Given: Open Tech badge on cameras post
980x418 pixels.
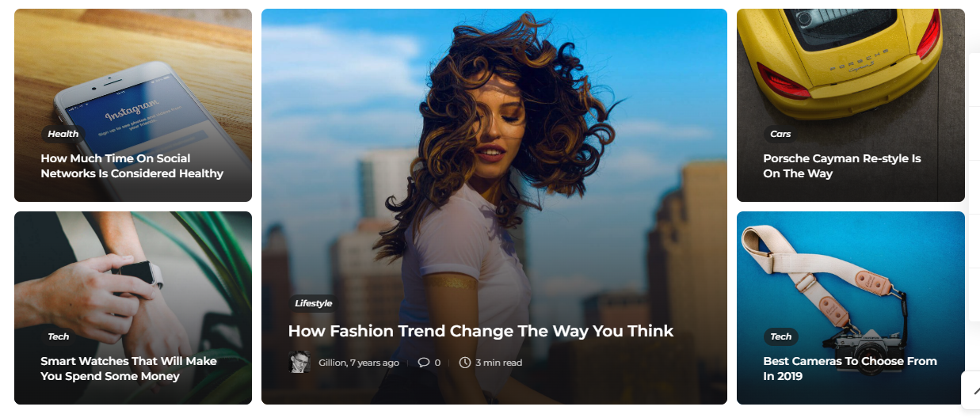Looking at the screenshot, I should point(781,336).
